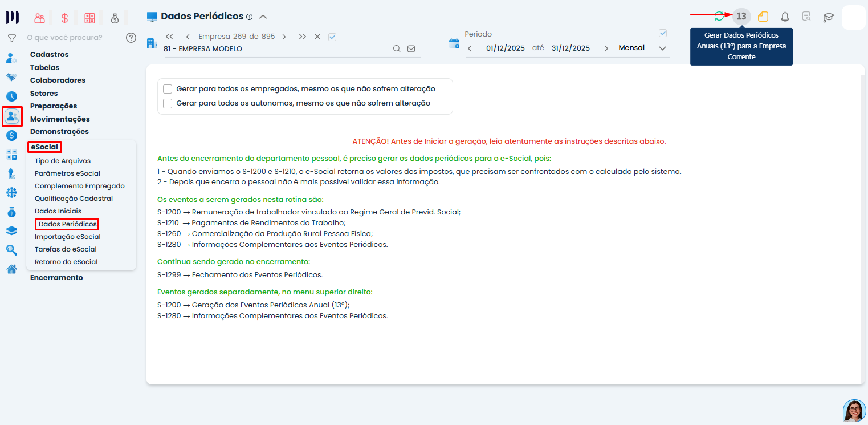Image resolution: width=868 pixels, height=425 pixels.
Task: Toggle the checkbox above the Mensal selector
Action: click(662, 33)
